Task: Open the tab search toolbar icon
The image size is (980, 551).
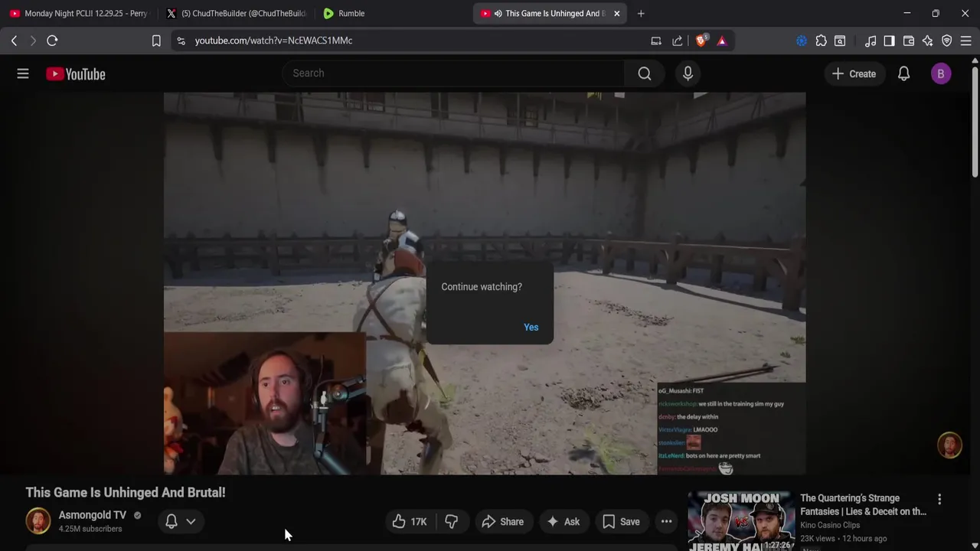Action: pos(840,41)
